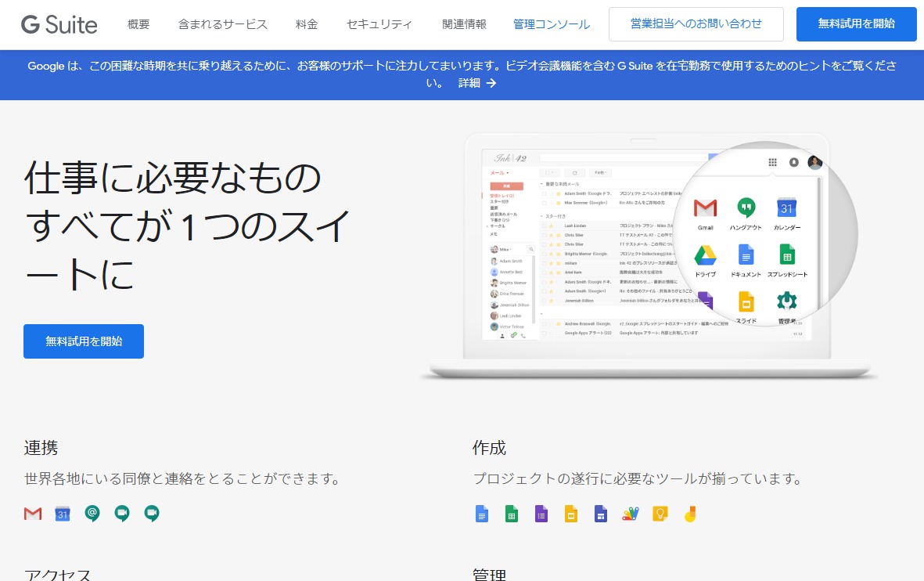Click the カレンダー icon in the laptop illustration
Screen dimensions: 924x581
[x=787, y=207]
